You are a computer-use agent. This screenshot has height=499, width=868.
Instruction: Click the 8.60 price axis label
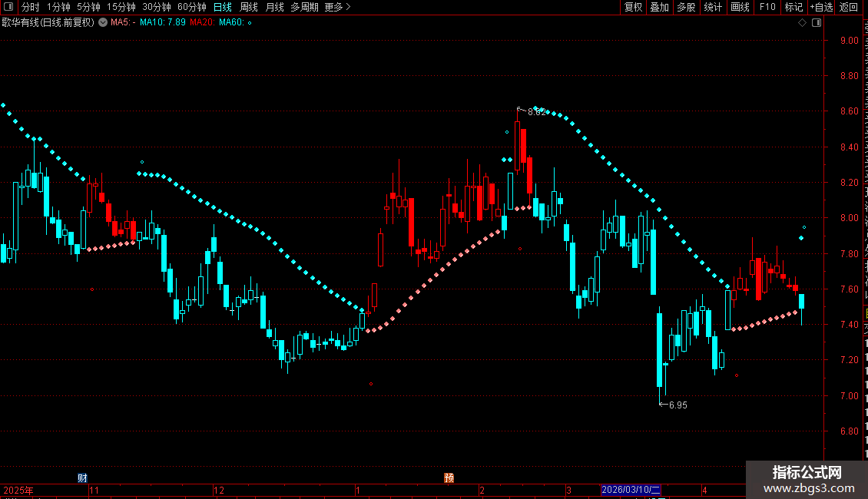(x=849, y=111)
